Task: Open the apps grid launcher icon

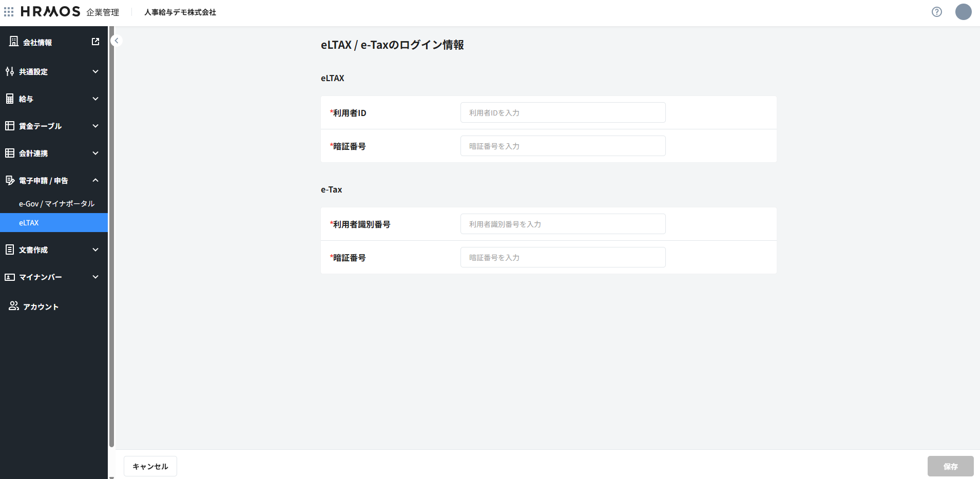Action: coord(9,11)
